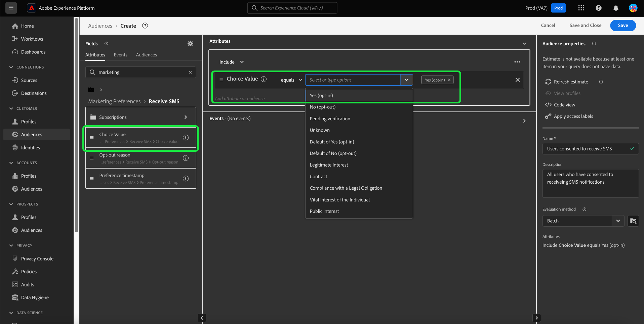
Task: Click Apply access labels
Action: click(x=573, y=117)
